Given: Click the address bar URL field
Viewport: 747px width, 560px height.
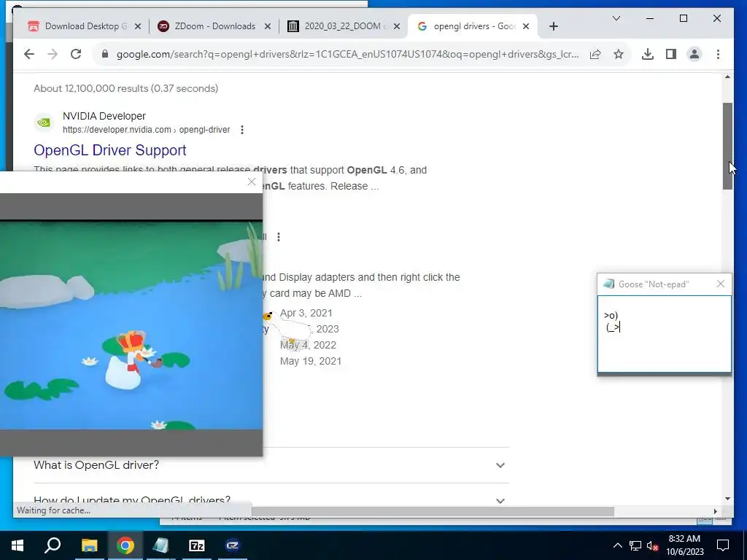Looking at the screenshot, I should click(x=348, y=54).
